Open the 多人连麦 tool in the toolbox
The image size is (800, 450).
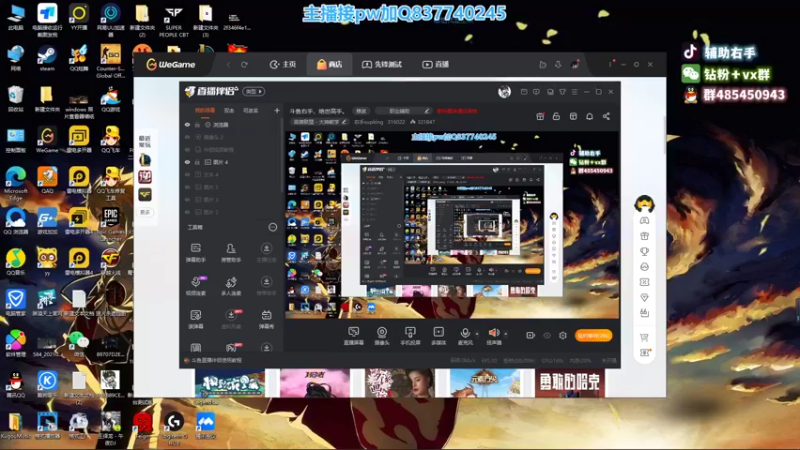[231, 286]
